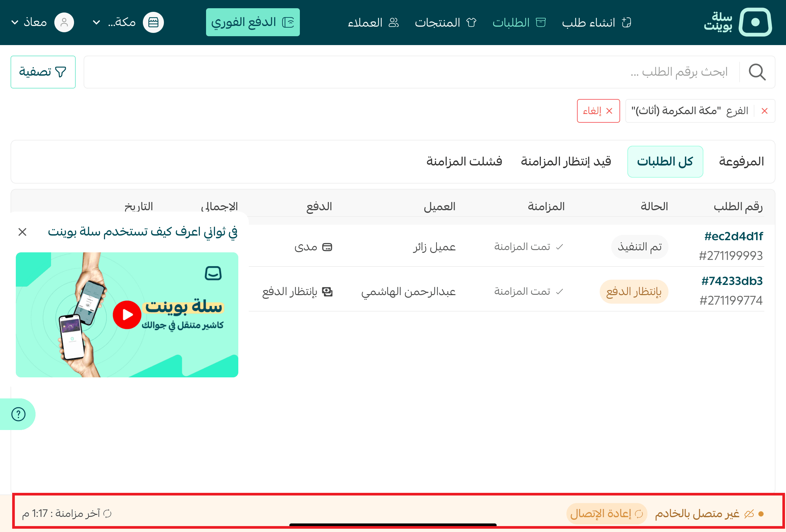786x532 pixels.
Task: Open انشاء طلب in the navigation bar
Action: [596, 23]
